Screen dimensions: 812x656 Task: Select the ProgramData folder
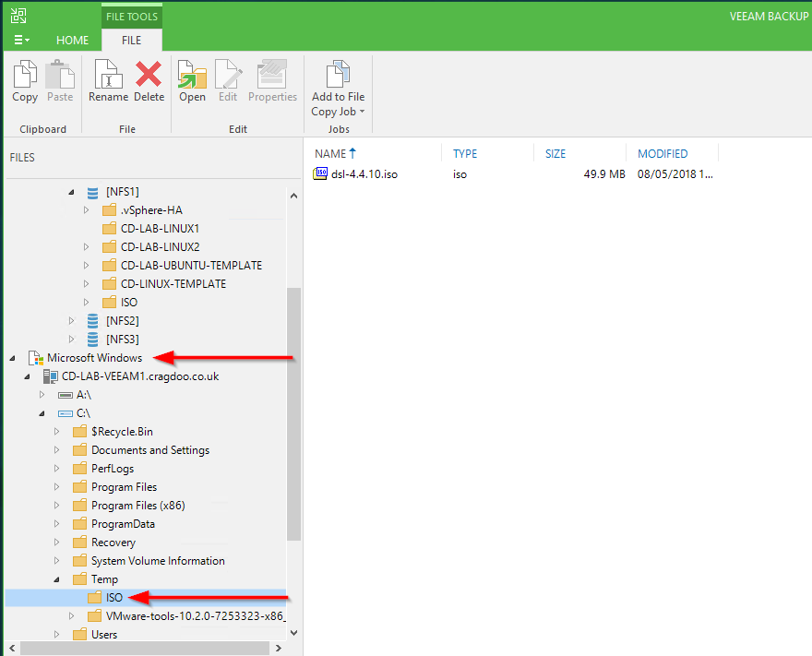pyautogui.click(x=124, y=524)
